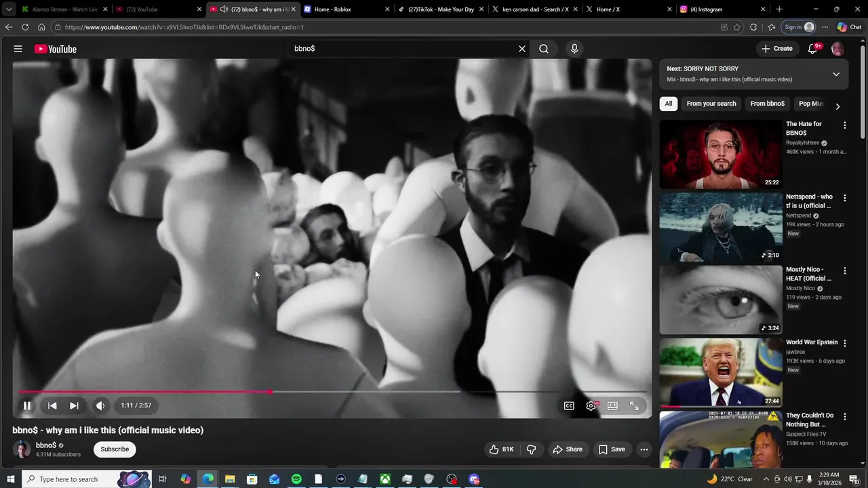Pause the playing video
The width and height of the screenshot is (868, 488).
click(27, 405)
